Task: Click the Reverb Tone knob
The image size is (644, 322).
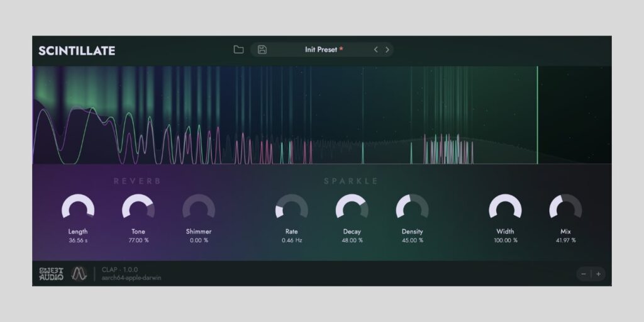Action: [138, 208]
